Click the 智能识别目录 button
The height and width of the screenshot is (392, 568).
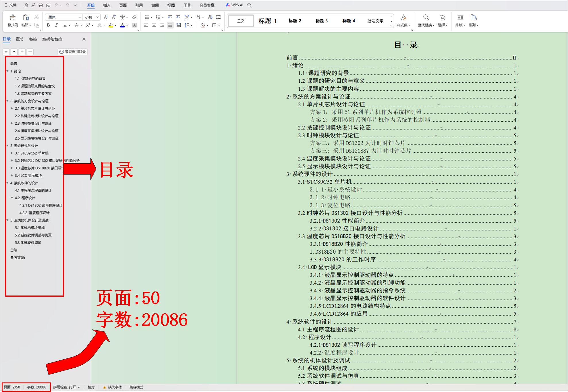[x=72, y=52]
